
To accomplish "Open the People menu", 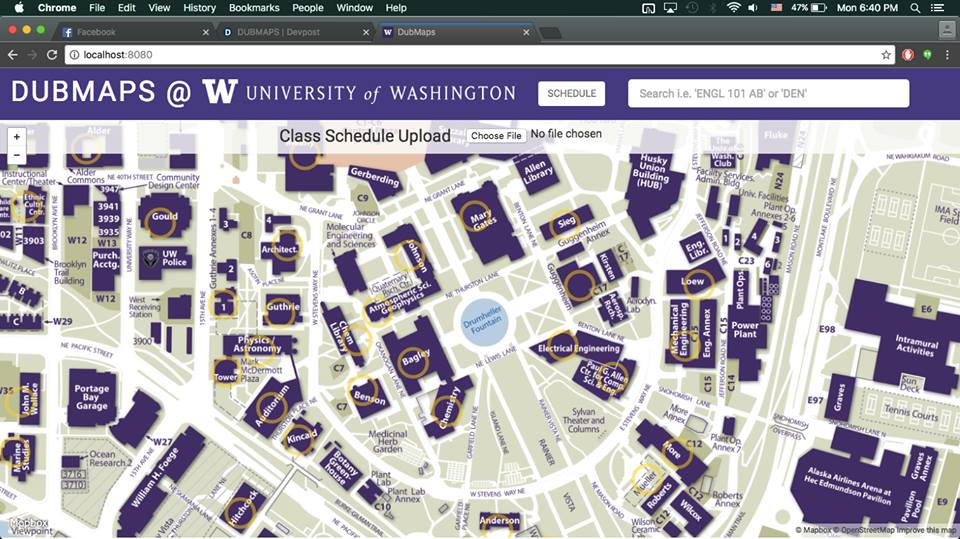I will pos(307,8).
